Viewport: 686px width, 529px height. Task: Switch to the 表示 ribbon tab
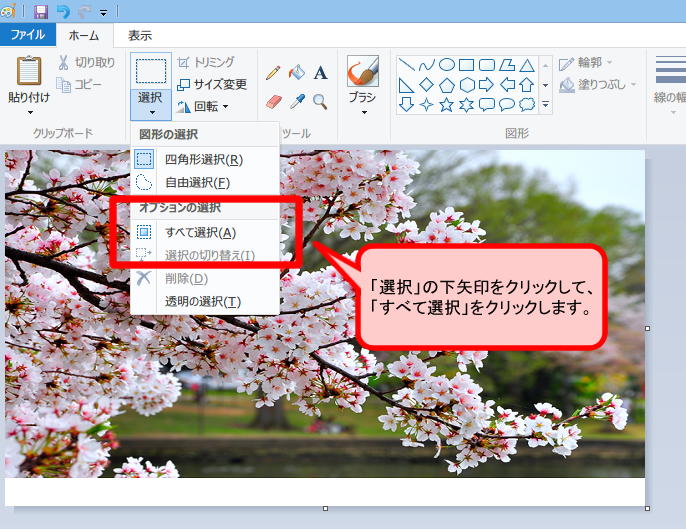click(140, 35)
